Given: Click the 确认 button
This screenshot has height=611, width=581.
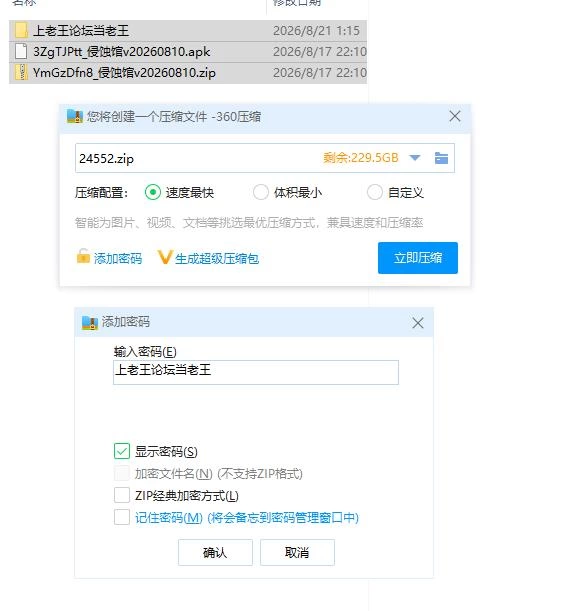Looking at the screenshot, I should tap(215, 552).
